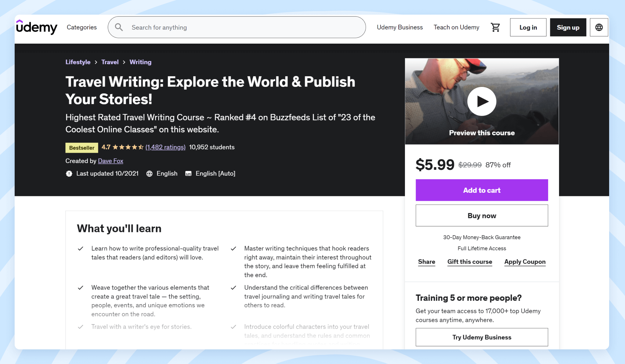This screenshot has height=364, width=625.
Task: Click the Sign up button
Action: coord(568,27)
